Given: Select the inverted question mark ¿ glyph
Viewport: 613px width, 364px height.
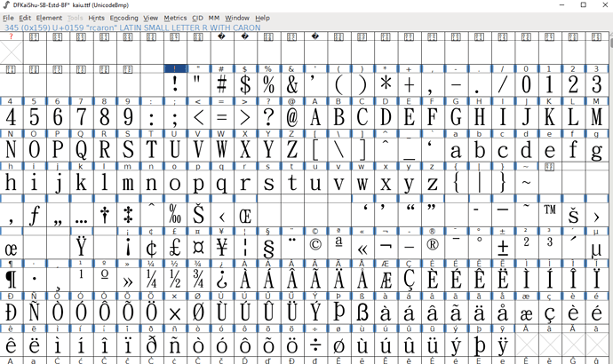Looking at the screenshot, I should 222,280.
